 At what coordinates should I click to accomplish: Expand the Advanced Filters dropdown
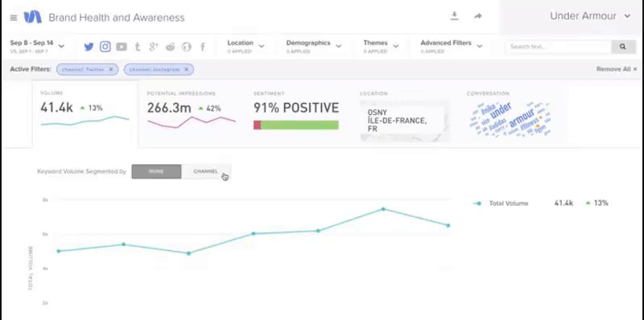[x=452, y=47]
